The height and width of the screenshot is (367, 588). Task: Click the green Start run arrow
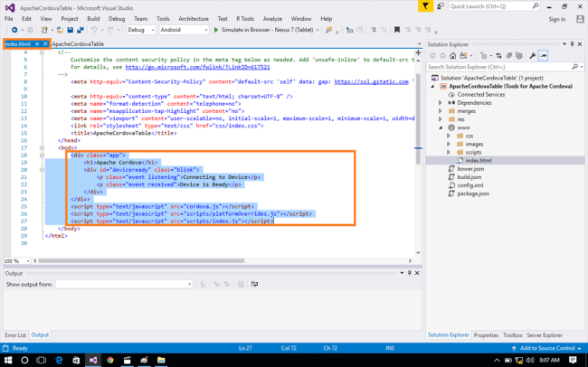(216, 30)
